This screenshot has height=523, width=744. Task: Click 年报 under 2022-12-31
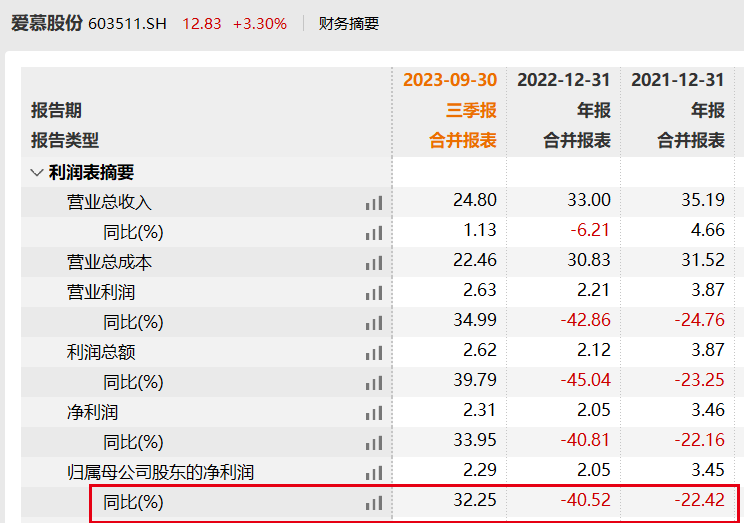pos(594,110)
